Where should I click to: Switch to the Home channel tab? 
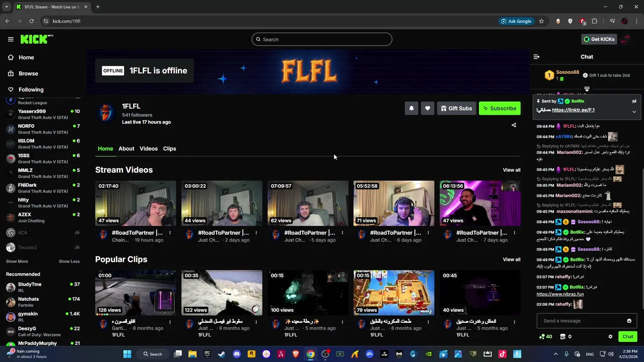tap(105, 148)
